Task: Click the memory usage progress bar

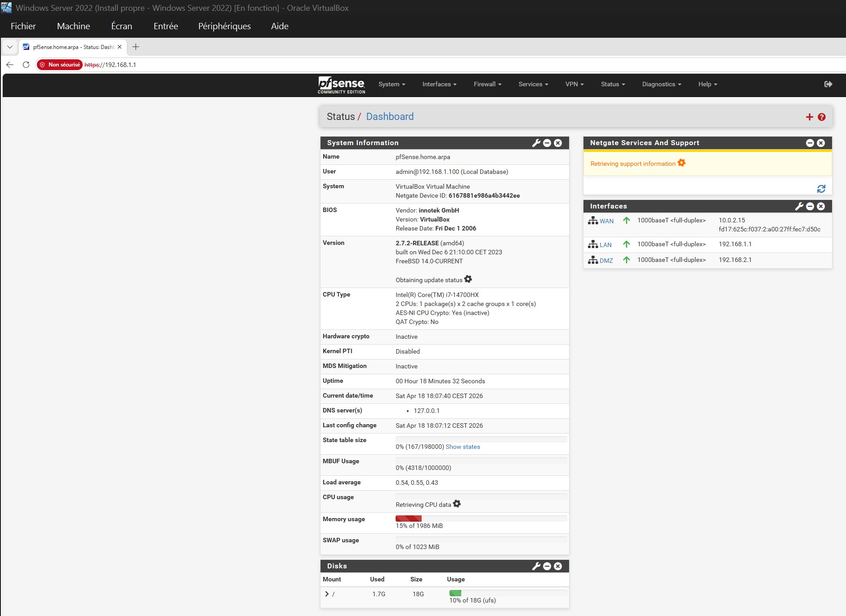Action: (481, 519)
